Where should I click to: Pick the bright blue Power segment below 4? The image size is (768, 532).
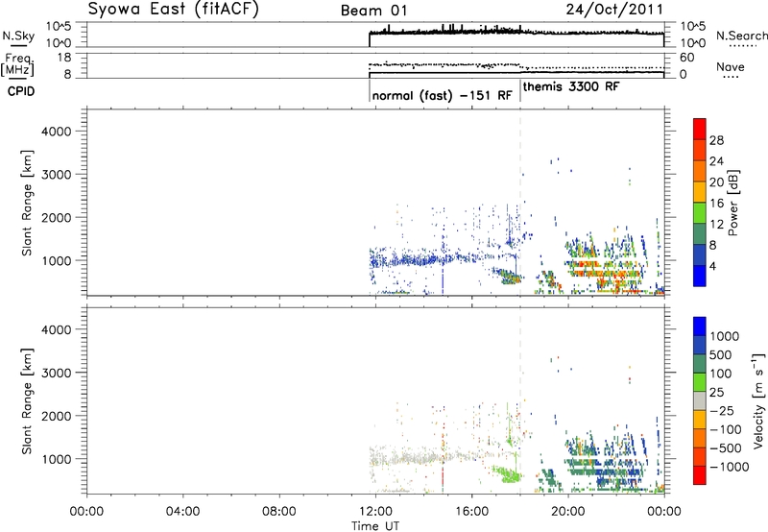(x=700, y=276)
